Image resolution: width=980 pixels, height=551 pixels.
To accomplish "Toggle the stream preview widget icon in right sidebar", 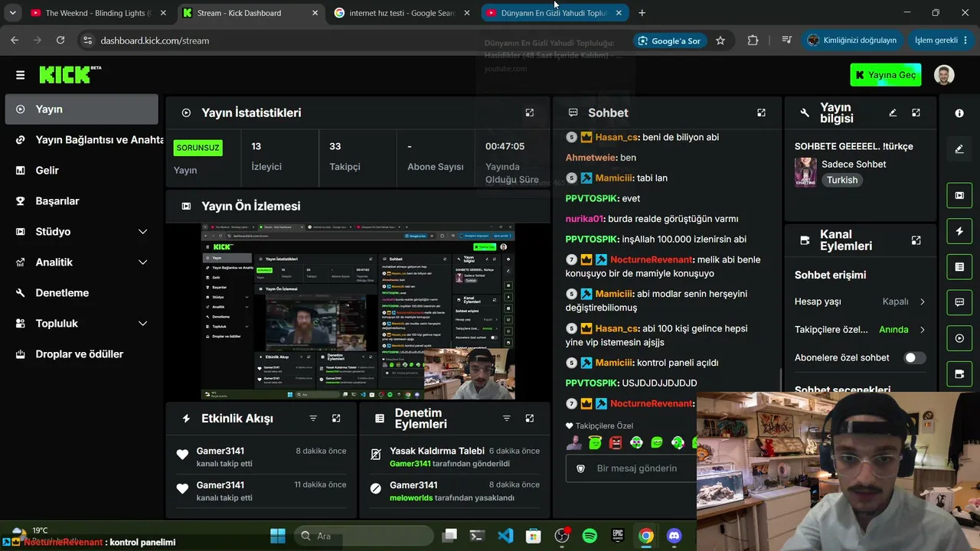I will [x=959, y=195].
